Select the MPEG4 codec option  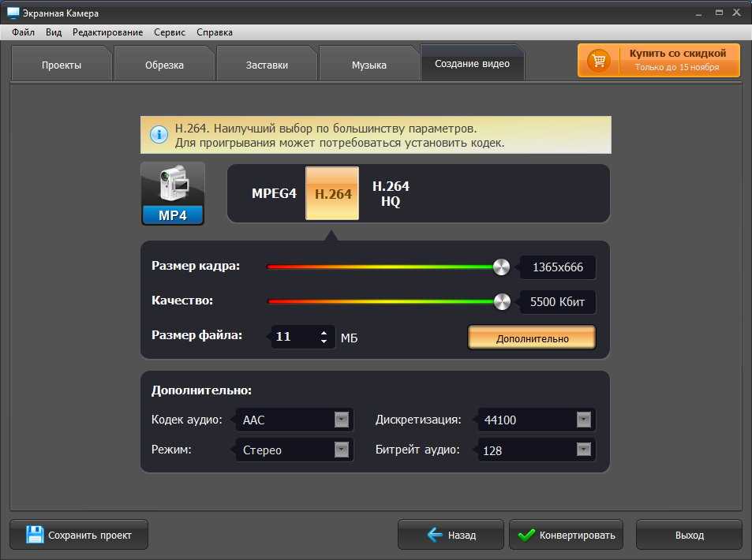[274, 194]
